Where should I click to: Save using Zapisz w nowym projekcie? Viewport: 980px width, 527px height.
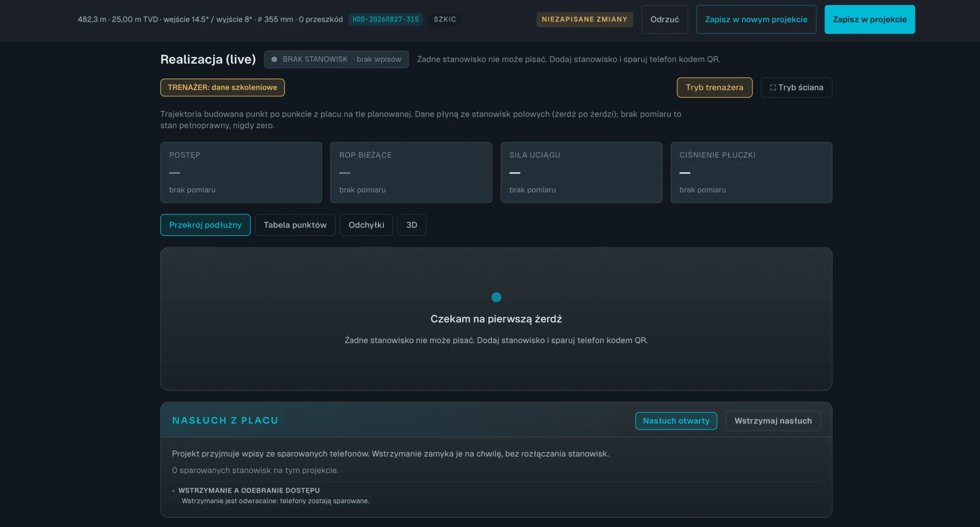pos(756,20)
